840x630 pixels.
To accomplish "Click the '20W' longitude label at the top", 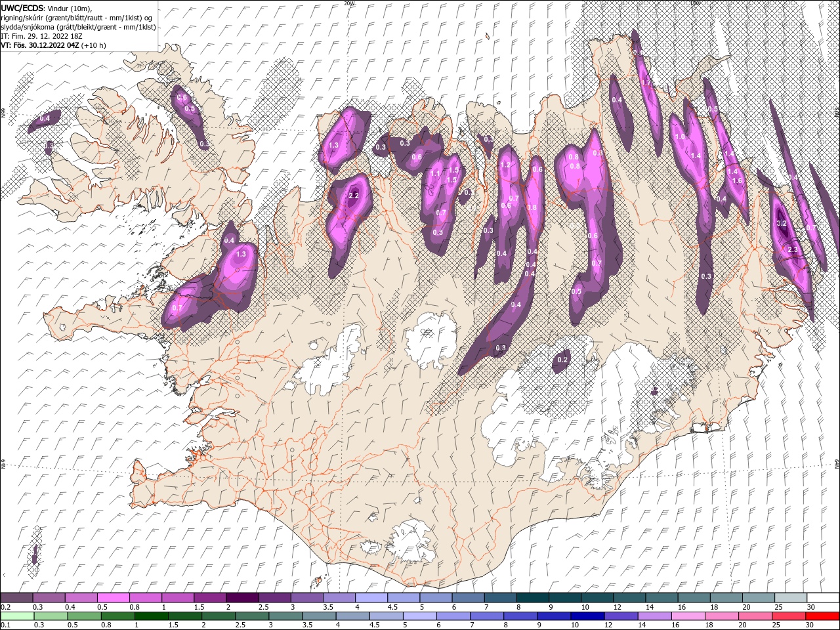I will pos(349,3).
